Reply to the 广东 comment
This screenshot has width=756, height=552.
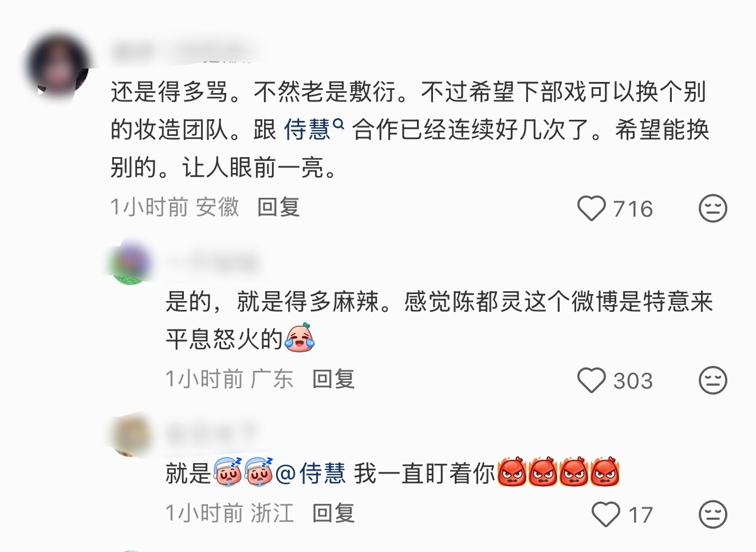pyautogui.click(x=333, y=379)
